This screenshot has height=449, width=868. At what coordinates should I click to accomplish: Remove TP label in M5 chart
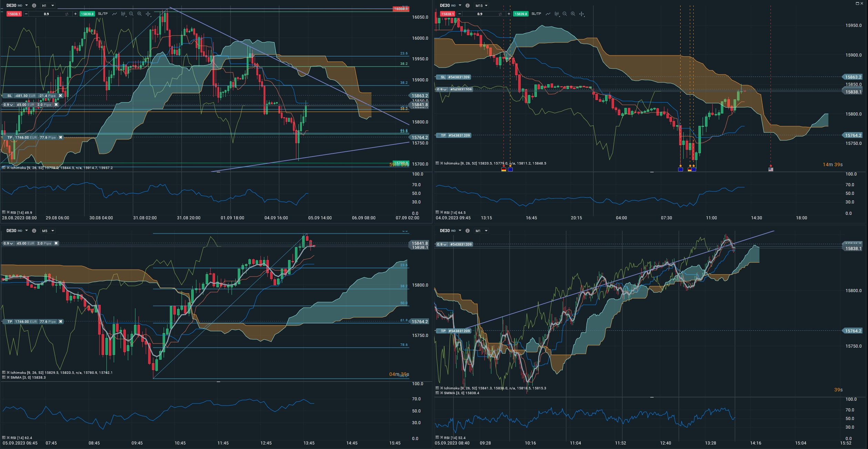pyautogui.click(x=61, y=321)
